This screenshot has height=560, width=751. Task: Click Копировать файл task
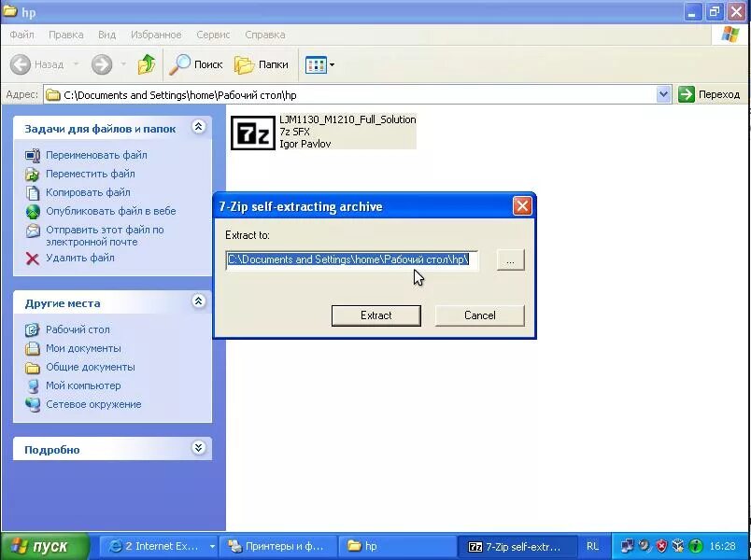pos(88,192)
